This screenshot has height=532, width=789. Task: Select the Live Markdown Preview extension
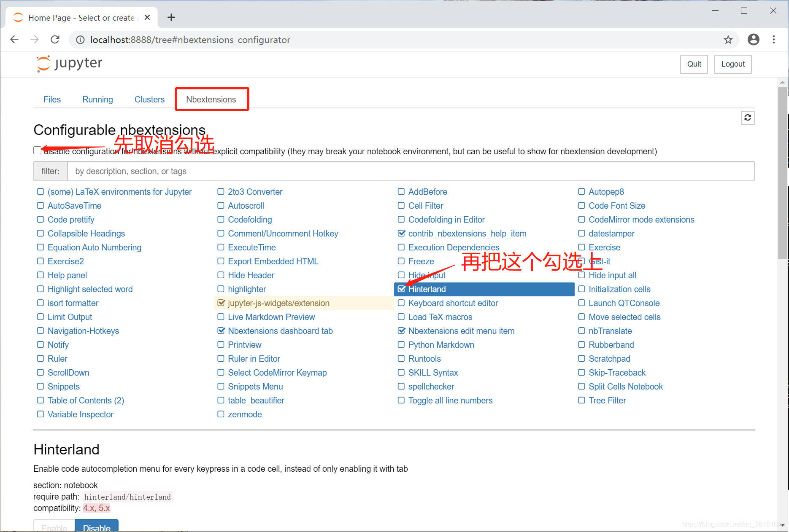[271, 317]
